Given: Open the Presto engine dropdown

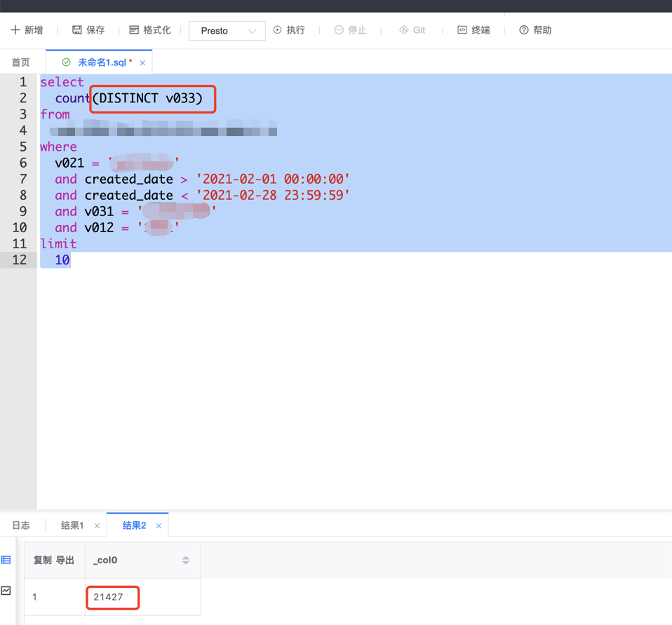Looking at the screenshot, I should coord(227,31).
